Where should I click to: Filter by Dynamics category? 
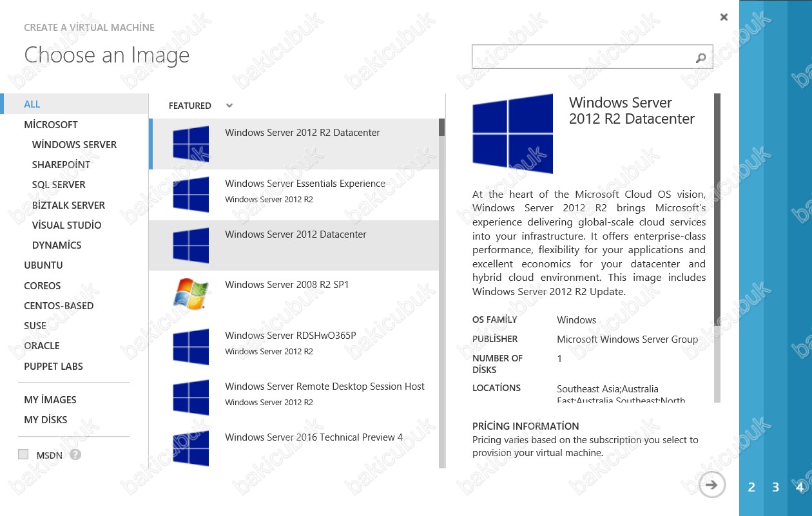click(57, 245)
